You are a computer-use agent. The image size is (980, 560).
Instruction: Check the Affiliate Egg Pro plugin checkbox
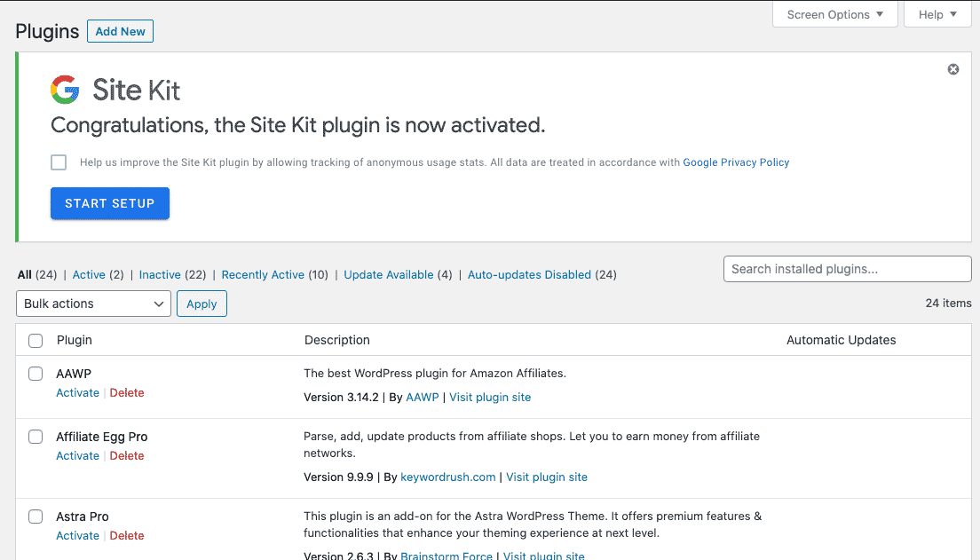[35, 437]
